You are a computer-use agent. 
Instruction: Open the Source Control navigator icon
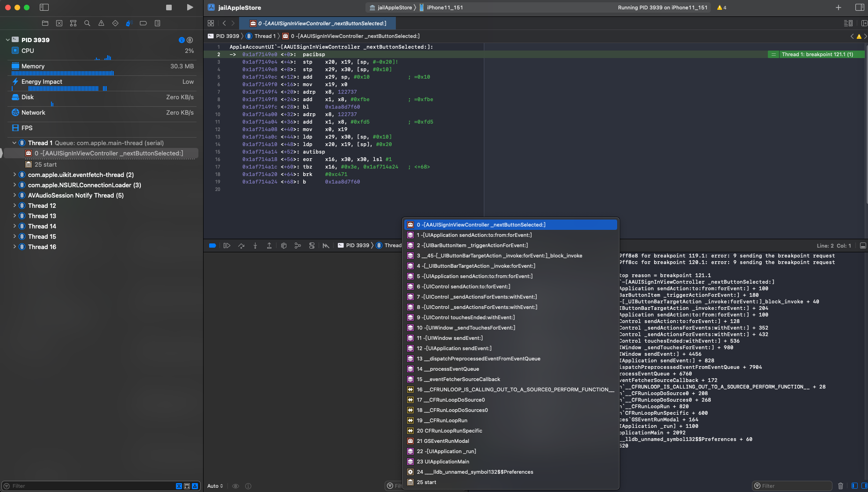point(59,23)
